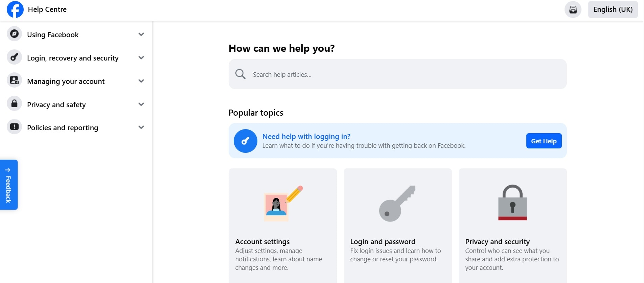The width and height of the screenshot is (644, 283).
Task: Click the Managing your account icon
Action: [x=14, y=80]
